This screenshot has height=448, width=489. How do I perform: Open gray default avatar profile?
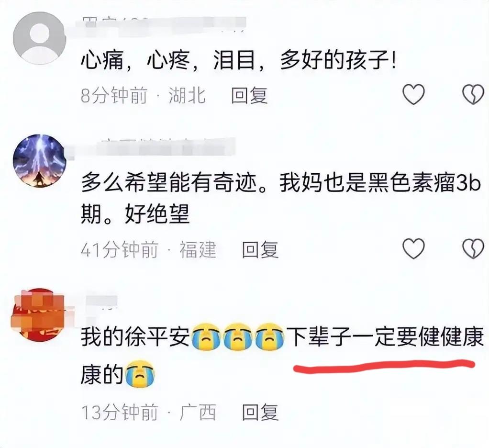click(39, 38)
